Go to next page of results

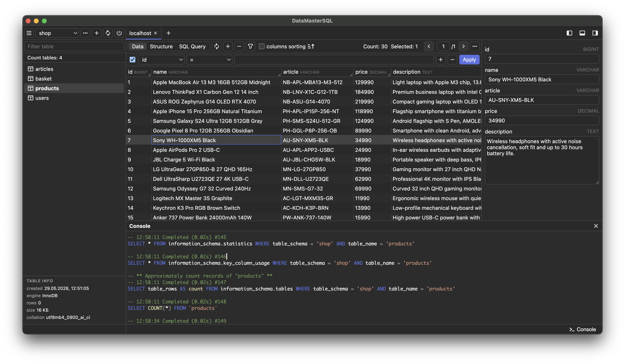tap(463, 46)
